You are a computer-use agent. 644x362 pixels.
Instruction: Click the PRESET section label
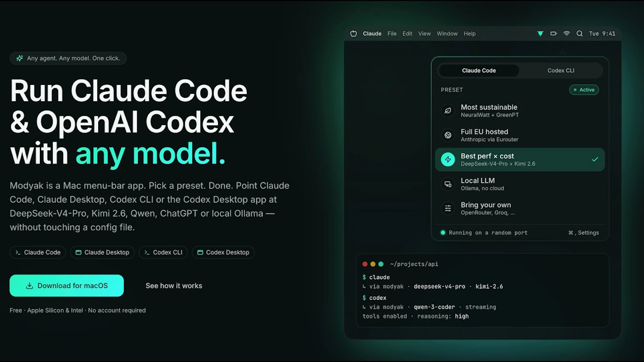(452, 90)
